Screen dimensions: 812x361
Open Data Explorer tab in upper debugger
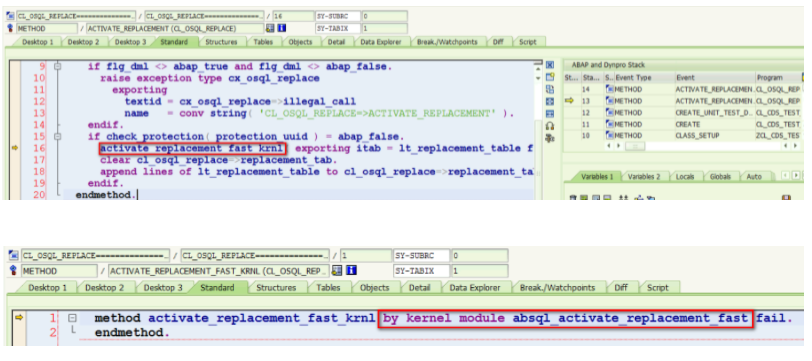pos(381,42)
